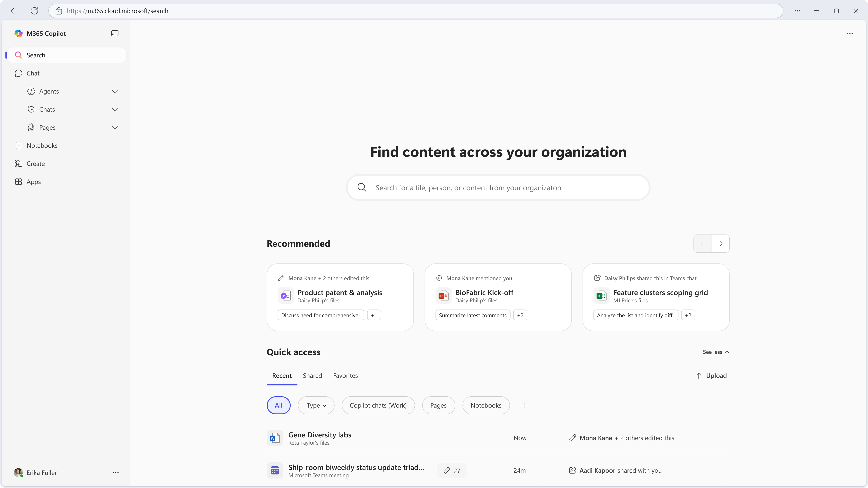Open Chat in the sidebar
868x488 pixels.
[33, 73]
